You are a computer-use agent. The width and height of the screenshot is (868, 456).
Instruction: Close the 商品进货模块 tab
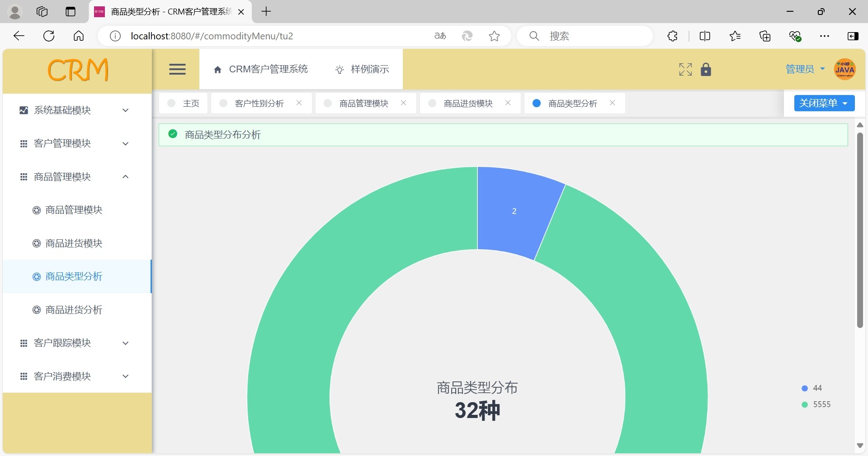(508, 103)
